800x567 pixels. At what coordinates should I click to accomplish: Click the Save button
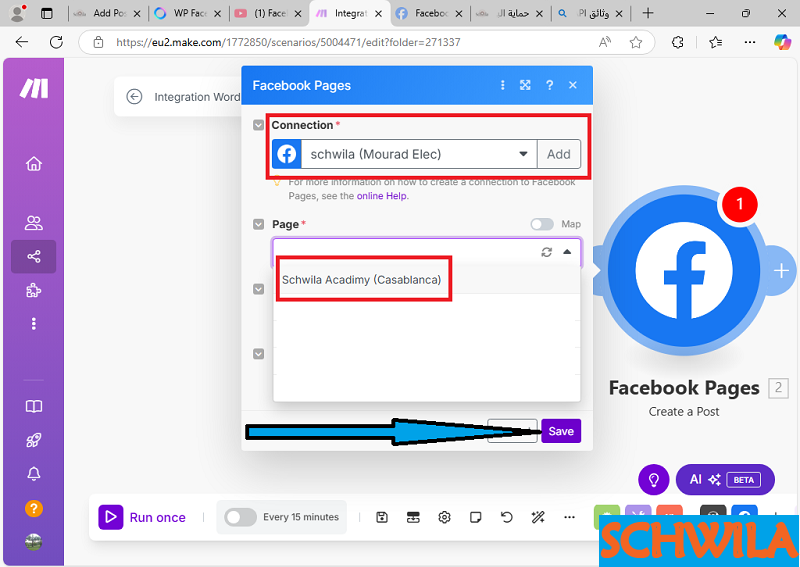point(561,431)
